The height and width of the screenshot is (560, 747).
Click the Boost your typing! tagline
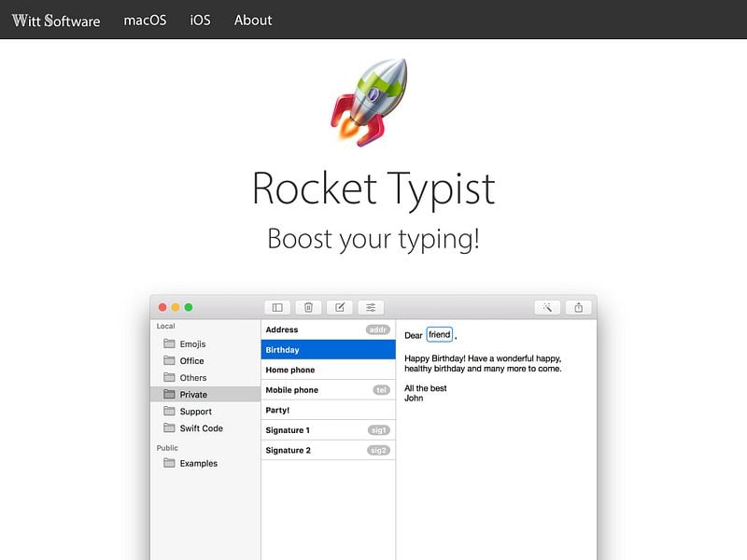point(373,239)
